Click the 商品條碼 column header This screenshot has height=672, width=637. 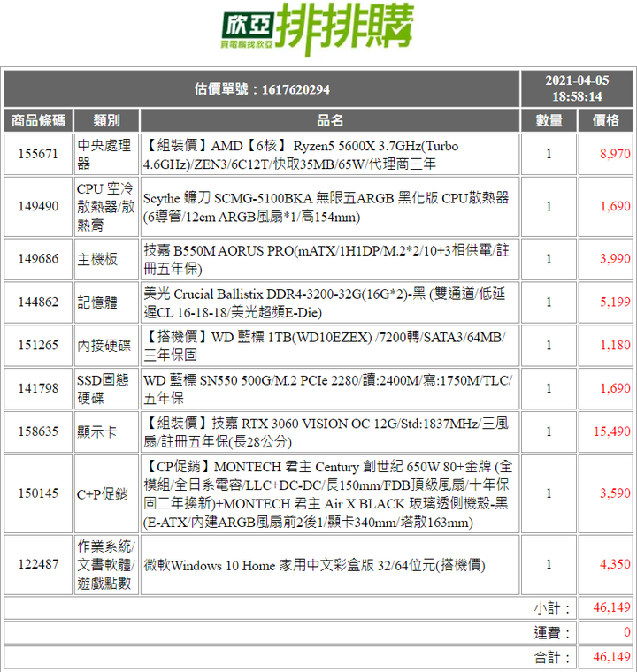(x=38, y=120)
